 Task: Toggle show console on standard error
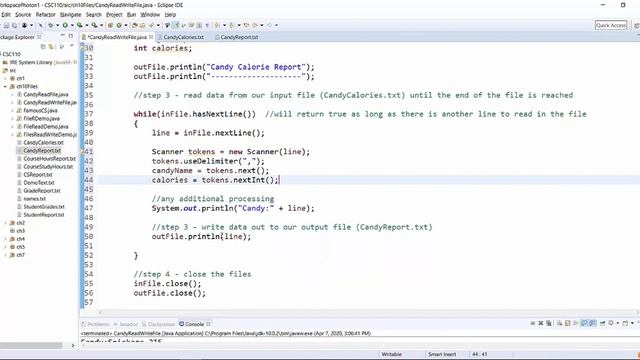click(592, 323)
